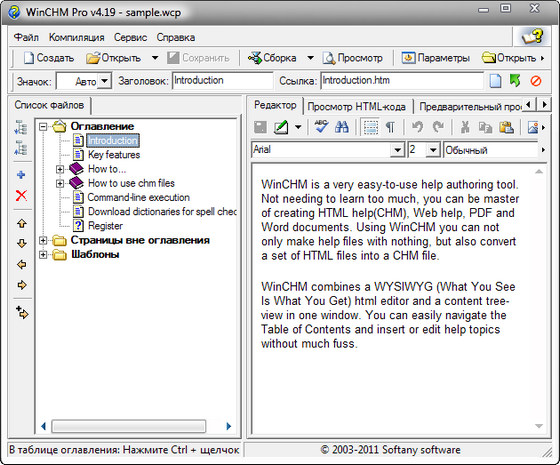Select the Register tree item
The height and width of the screenshot is (465, 560).
click(x=105, y=226)
